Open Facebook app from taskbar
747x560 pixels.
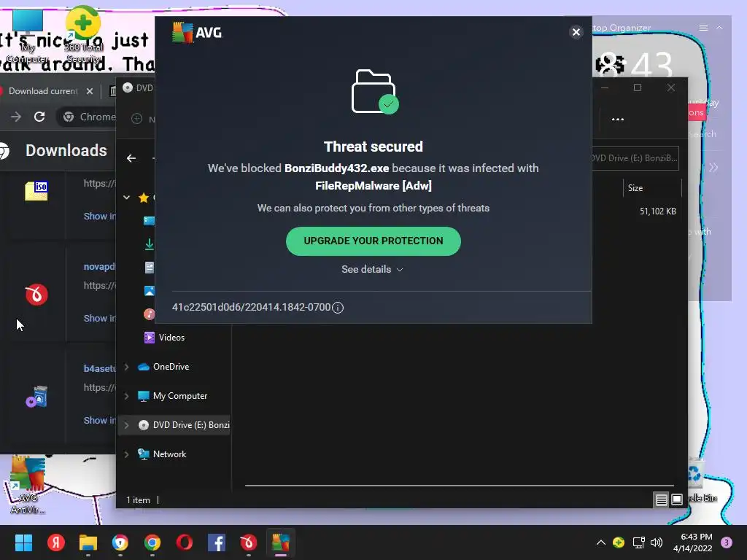coord(216,542)
